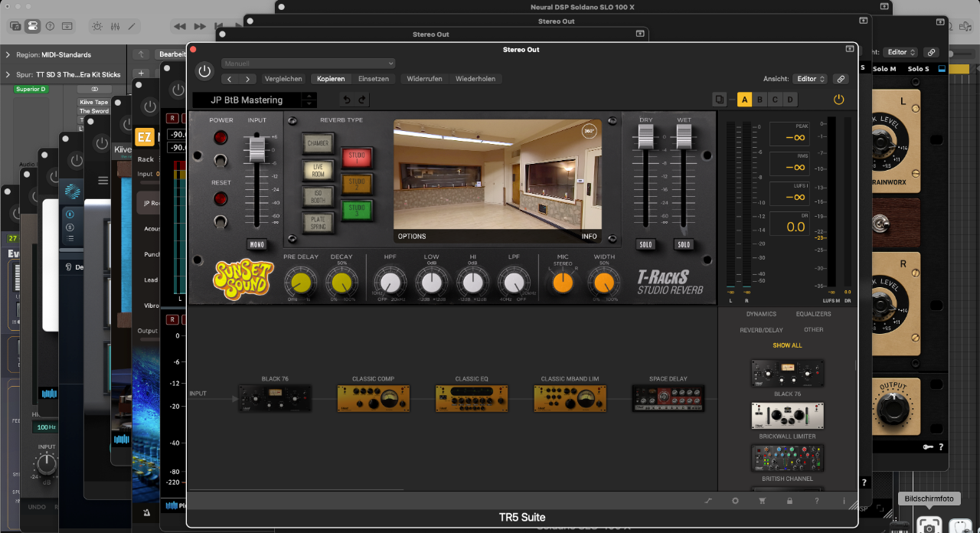980x533 pixels.
Task: Click the 360° view icon on room image
Action: 589,131
